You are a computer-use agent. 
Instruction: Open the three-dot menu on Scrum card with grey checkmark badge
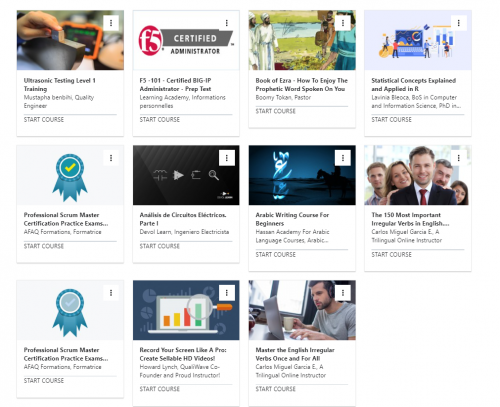111,293
